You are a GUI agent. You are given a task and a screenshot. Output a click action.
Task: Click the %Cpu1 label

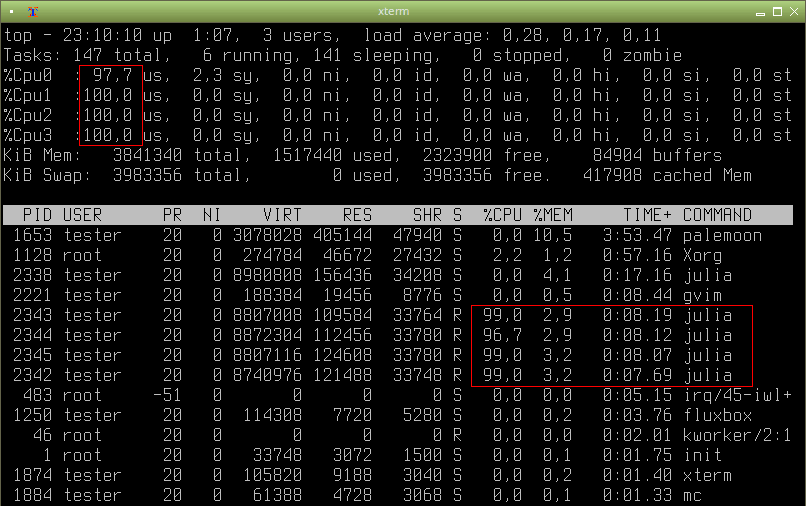28,95
